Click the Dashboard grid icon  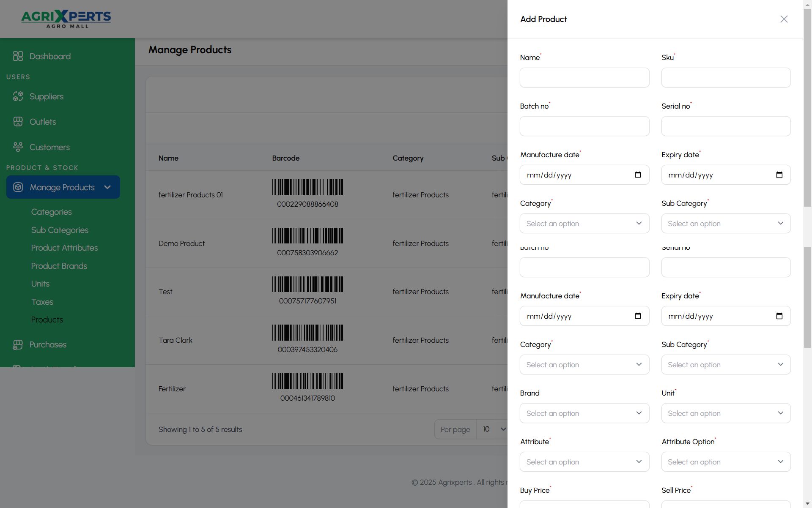pos(18,56)
